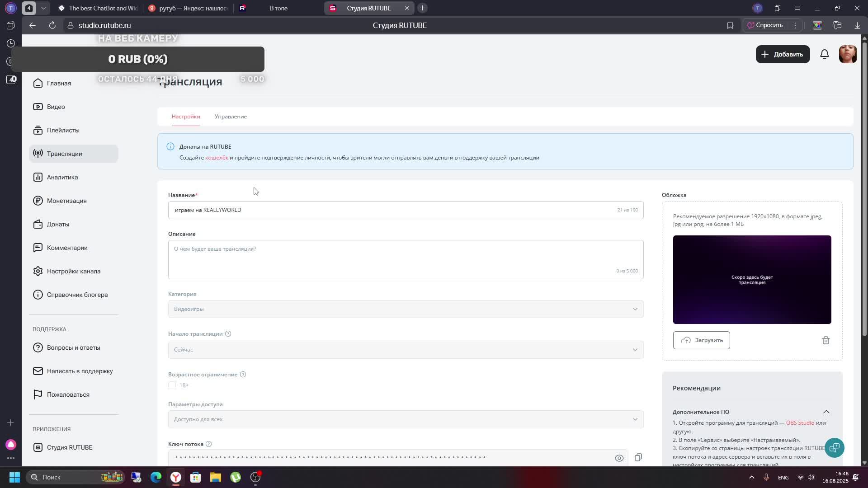Viewport: 868px width, 488px height.
Task: Reveal the stream key with eye icon
Action: pos(619,458)
